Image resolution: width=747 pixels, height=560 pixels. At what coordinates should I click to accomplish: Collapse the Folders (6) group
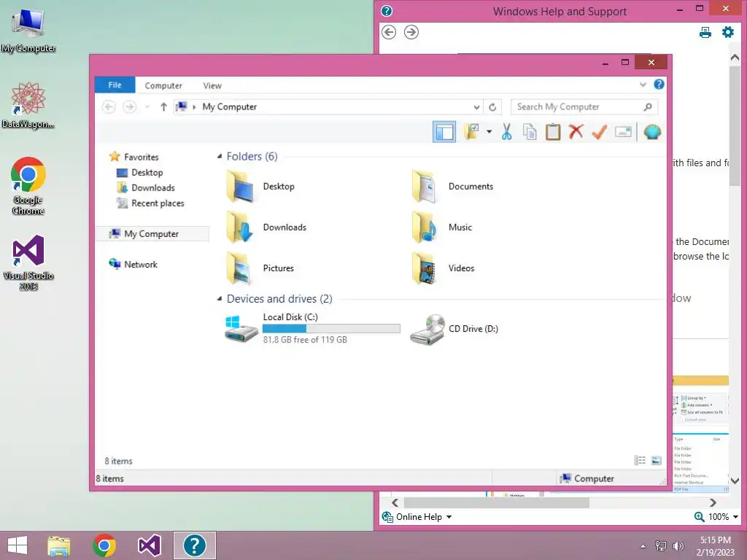(x=220, y=156)
